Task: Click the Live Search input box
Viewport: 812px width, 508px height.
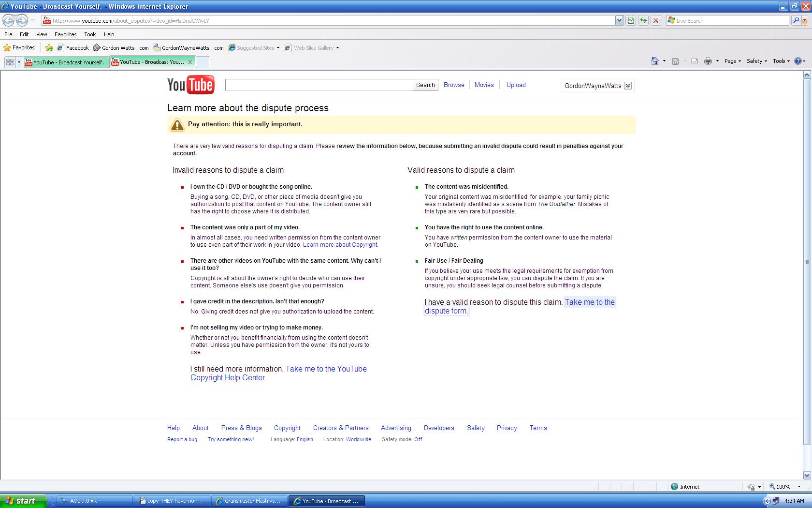Action: pos(727,21)
